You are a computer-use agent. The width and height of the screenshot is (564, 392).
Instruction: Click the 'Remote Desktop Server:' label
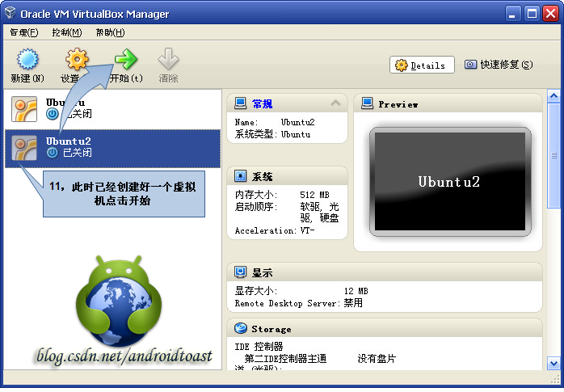(x=288, y=303)
